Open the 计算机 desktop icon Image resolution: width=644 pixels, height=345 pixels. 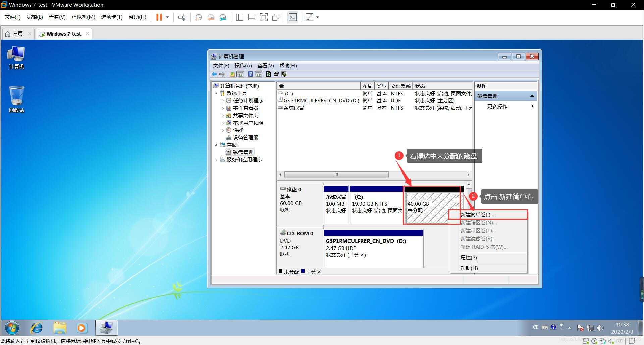[16, 57]
